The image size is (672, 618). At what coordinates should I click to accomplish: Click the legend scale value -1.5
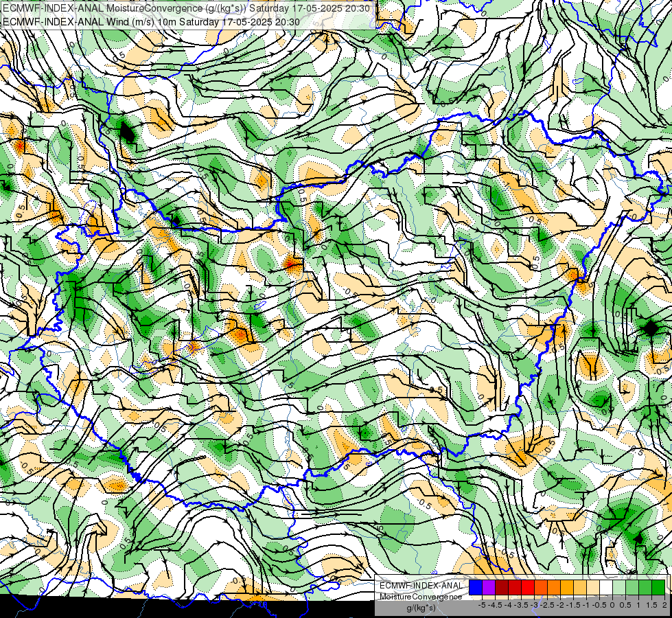pyautogui.click(x=573, y=605)
